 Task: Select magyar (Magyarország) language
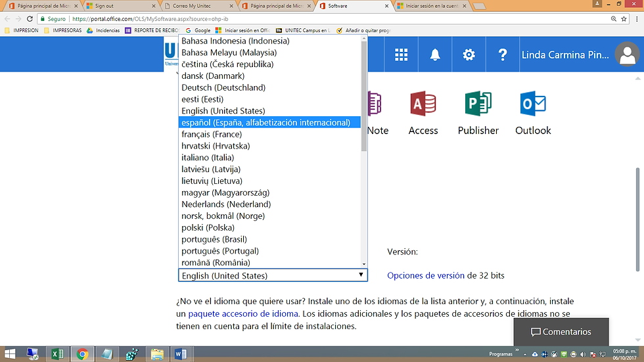click(x=270, y=192)
